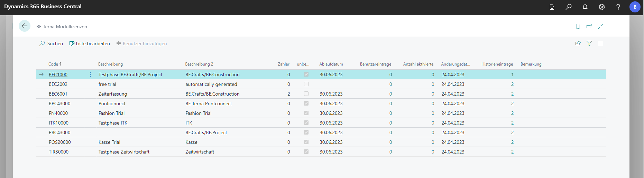644x178 pixels.
Task: Open the notifications bell
Action: pos(585,7)
